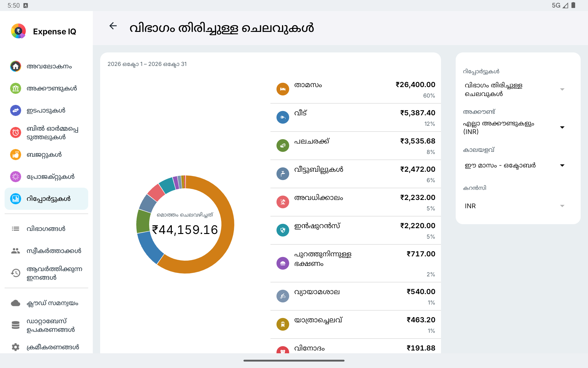Screen dimensions: 588x368
Task: Click the വീട്ടുബില്ലുകൾ faucet icon
Action: [x=283, y=174]
